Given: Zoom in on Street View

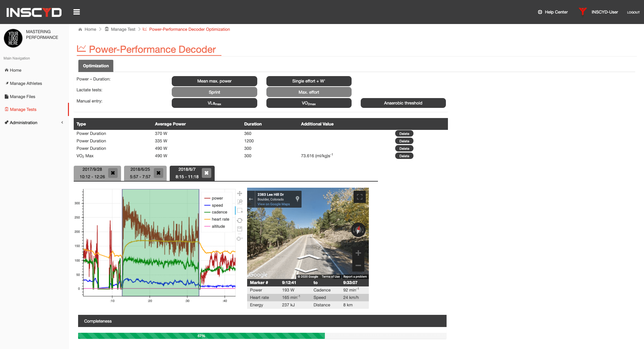Looking at the screenshot, I should point(358,253).
